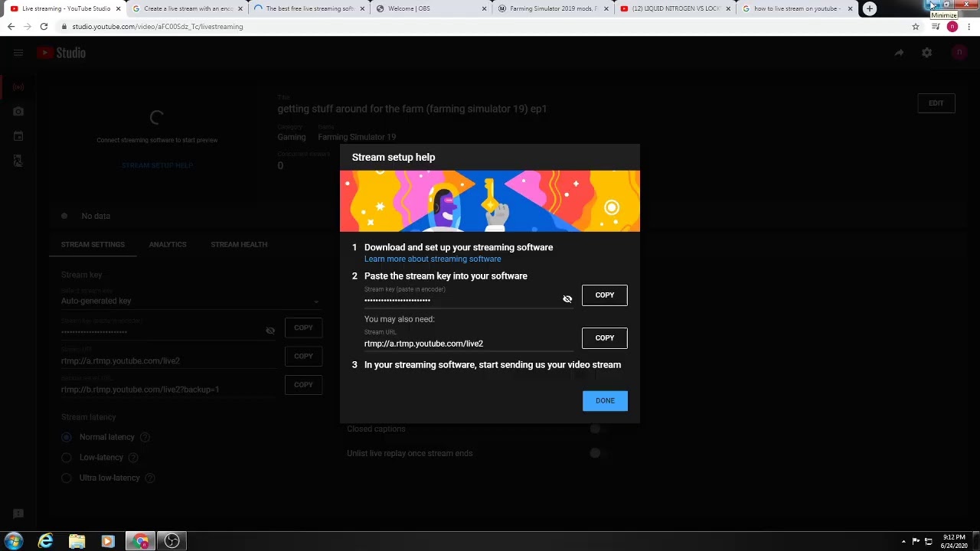Open the Manage calendar sidebar icon
The height and width of the screenshot is (551, 980).
(x=18, y=136)
